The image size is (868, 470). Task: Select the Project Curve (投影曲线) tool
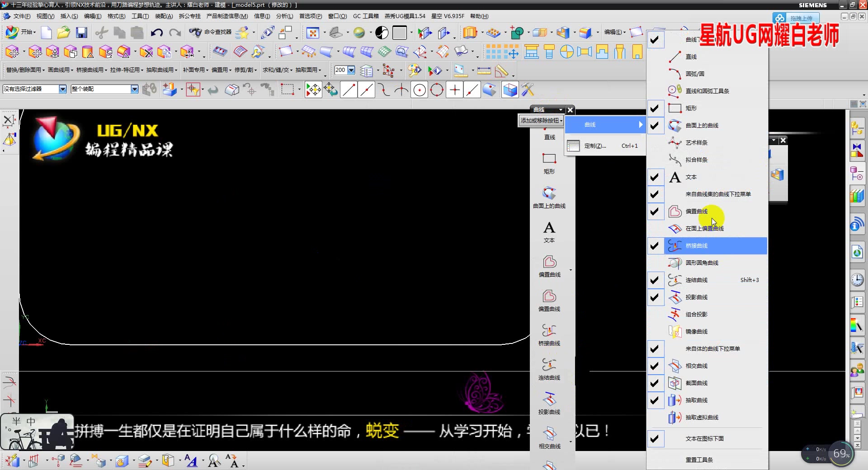click(x=675, y=297)
